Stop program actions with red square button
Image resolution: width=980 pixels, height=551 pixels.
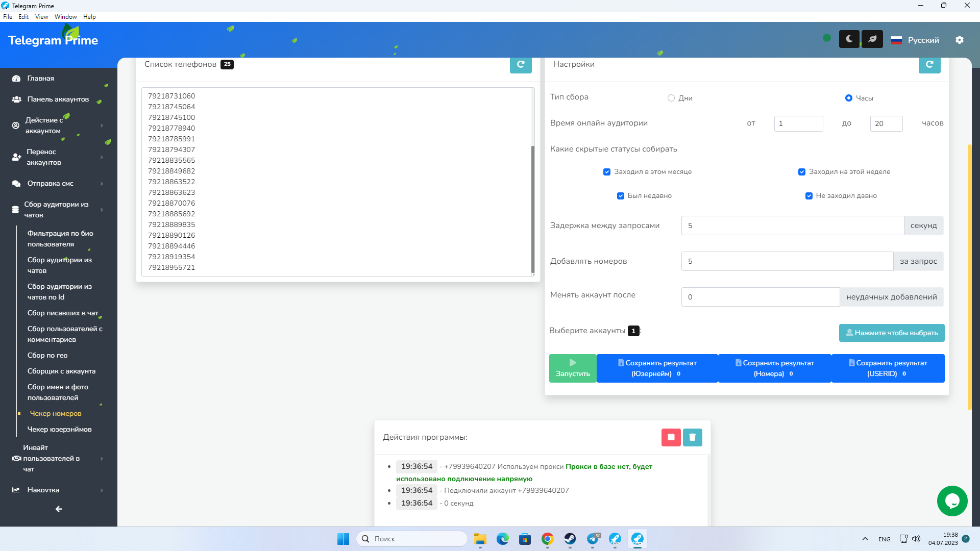pos(671,437)
